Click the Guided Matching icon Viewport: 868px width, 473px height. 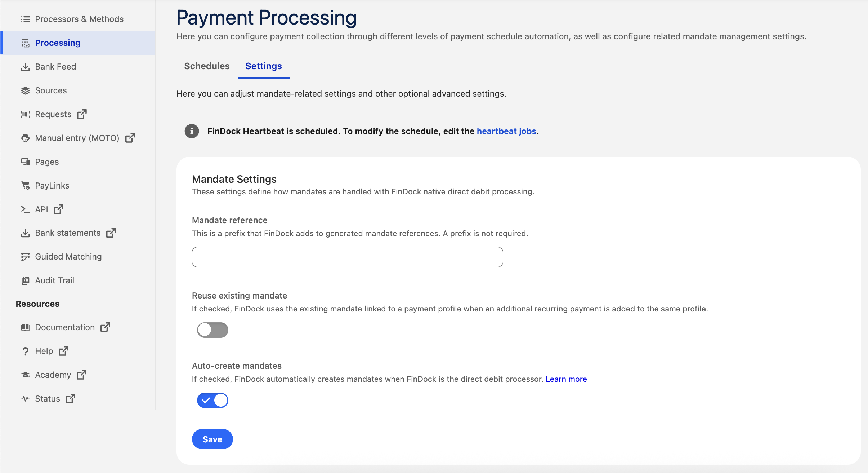coord(25,257)
